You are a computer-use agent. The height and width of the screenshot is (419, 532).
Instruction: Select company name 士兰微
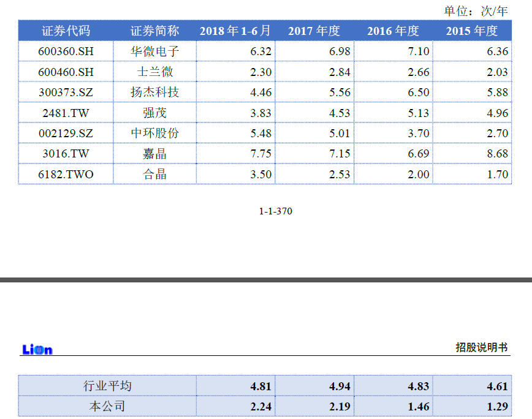point(154,72)
